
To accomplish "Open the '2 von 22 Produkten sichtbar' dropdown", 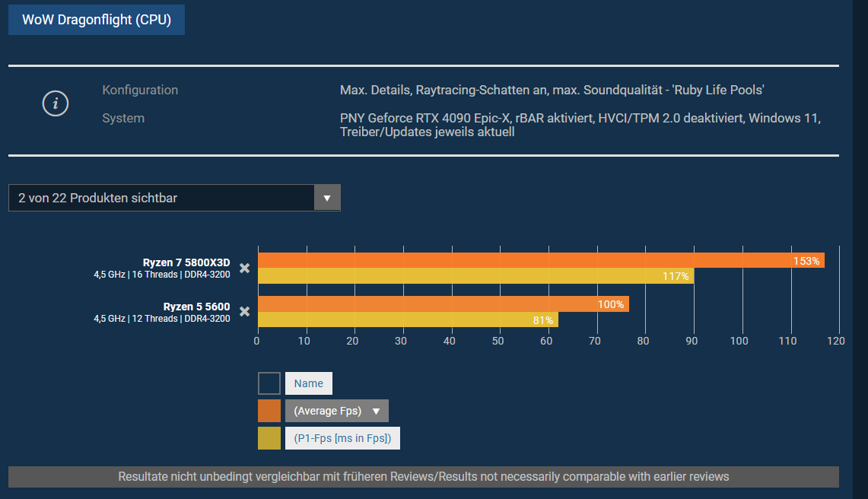I will 174,198.
